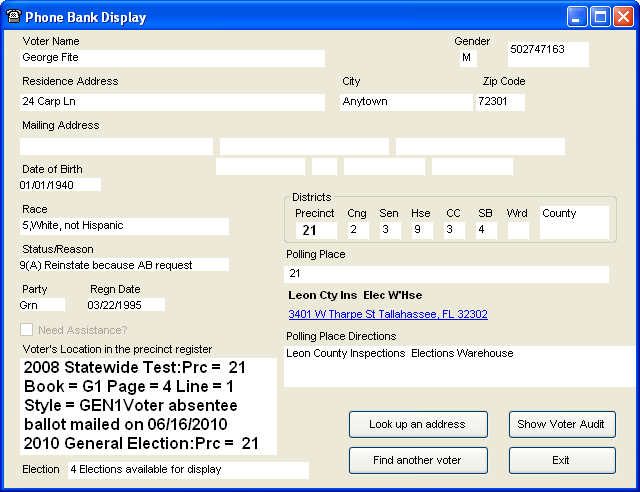This screenshot has width=640, height=492.
Task: Click the Party field showing Grn
Action: tap(42, 305)
